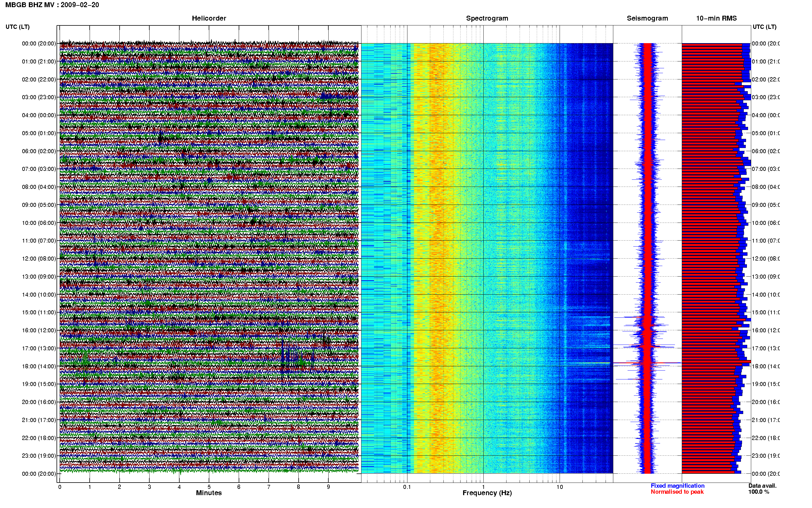Click the right-side '16:00 (12:' time label
The image size is (812, 508).
pyautogui.click(x=766, y=330)
